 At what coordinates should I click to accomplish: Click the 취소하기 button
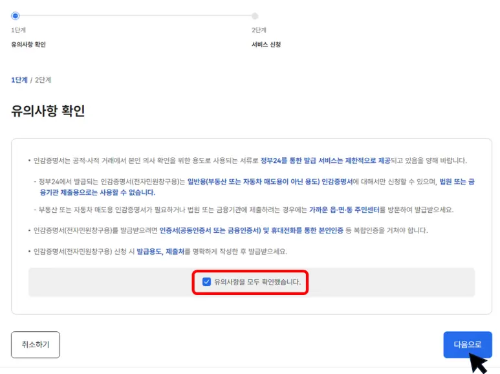pos(35,344)
